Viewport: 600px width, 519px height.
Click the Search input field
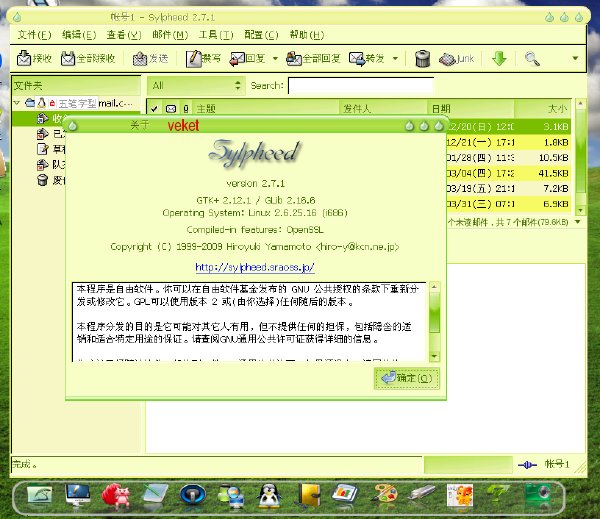[x=361, y=86]
